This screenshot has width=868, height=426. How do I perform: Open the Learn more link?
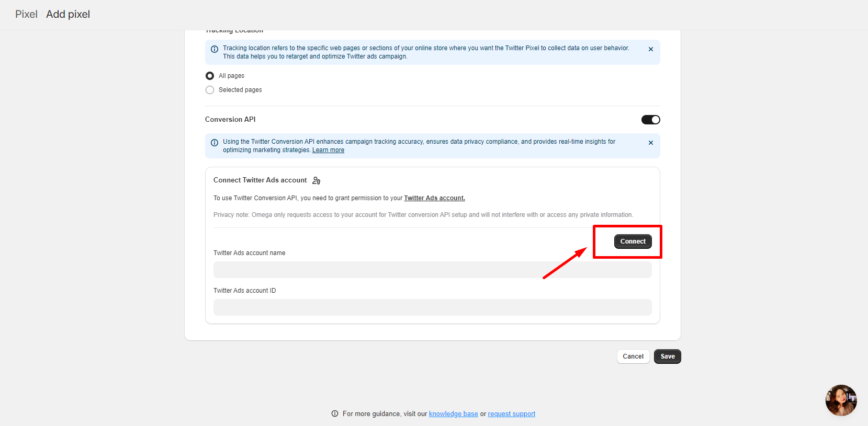pos(328,150)
